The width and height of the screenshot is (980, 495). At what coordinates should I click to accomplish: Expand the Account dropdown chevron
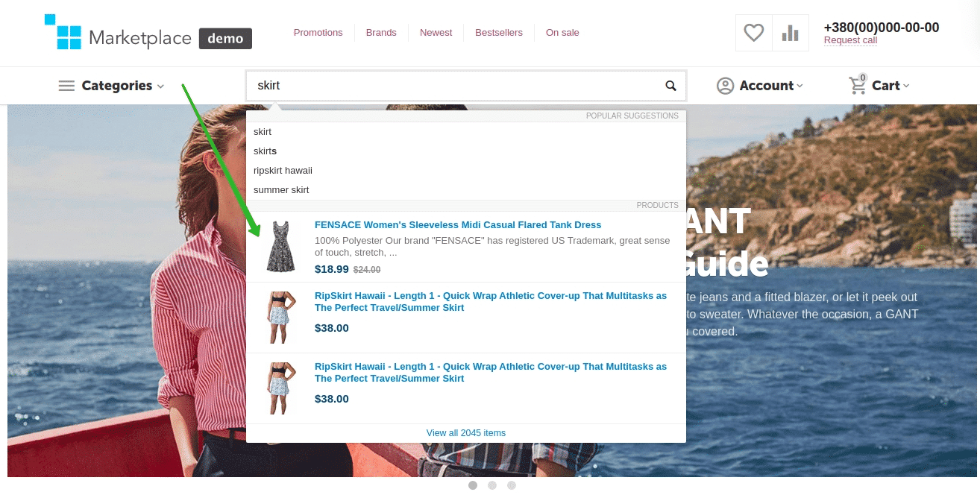click(800, 86)
